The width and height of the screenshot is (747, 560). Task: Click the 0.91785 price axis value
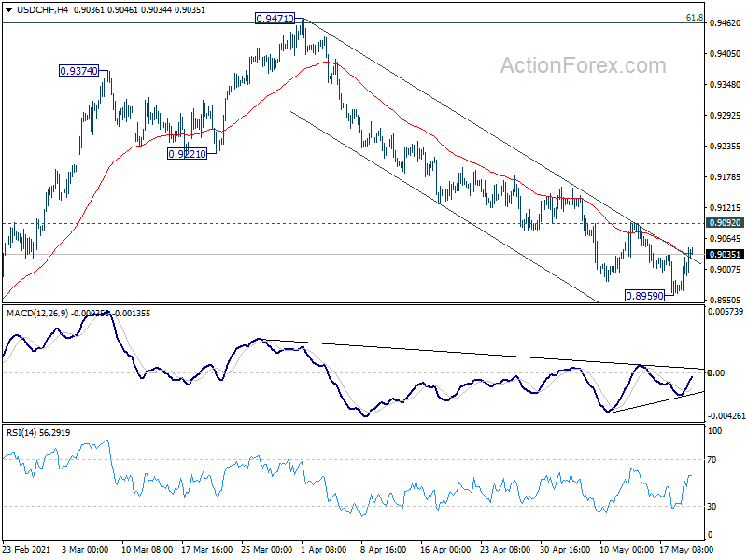(726, 177)
